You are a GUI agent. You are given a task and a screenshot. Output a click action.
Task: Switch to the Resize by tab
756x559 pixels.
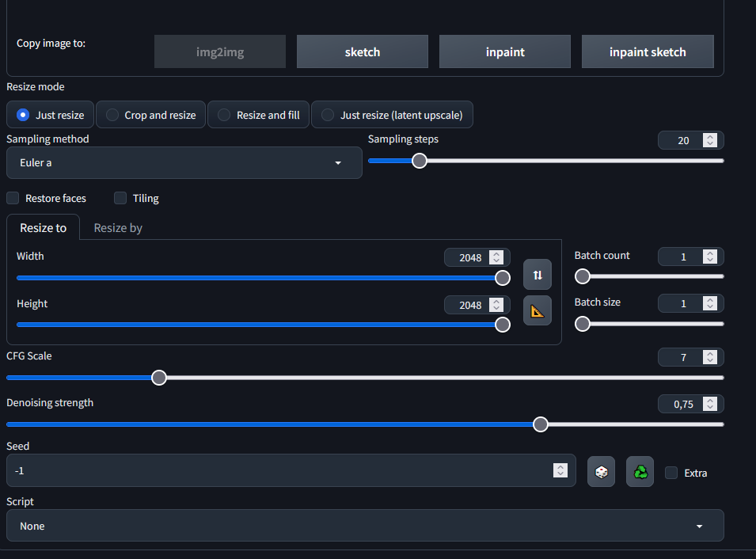pos(118,228)
